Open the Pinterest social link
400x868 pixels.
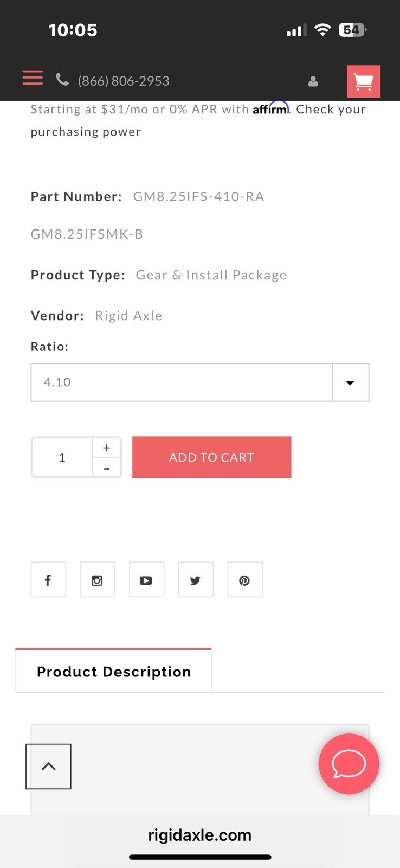click(244, 580)
